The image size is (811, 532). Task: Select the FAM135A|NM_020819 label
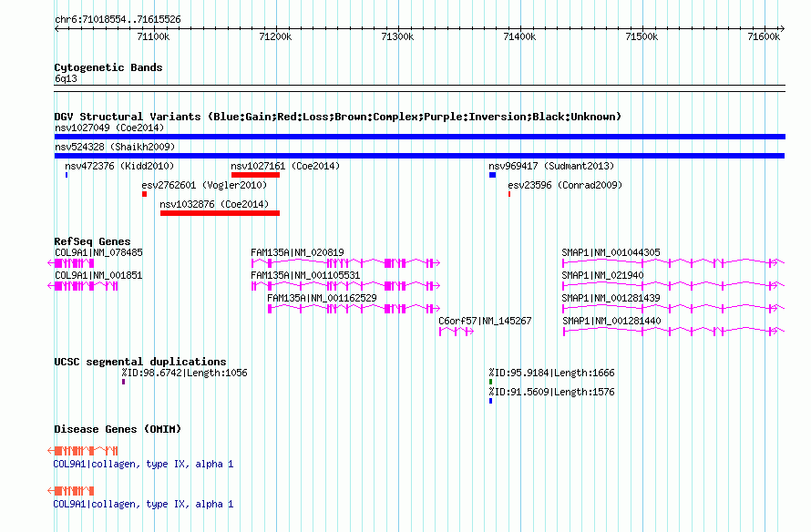tap(297, 253)
